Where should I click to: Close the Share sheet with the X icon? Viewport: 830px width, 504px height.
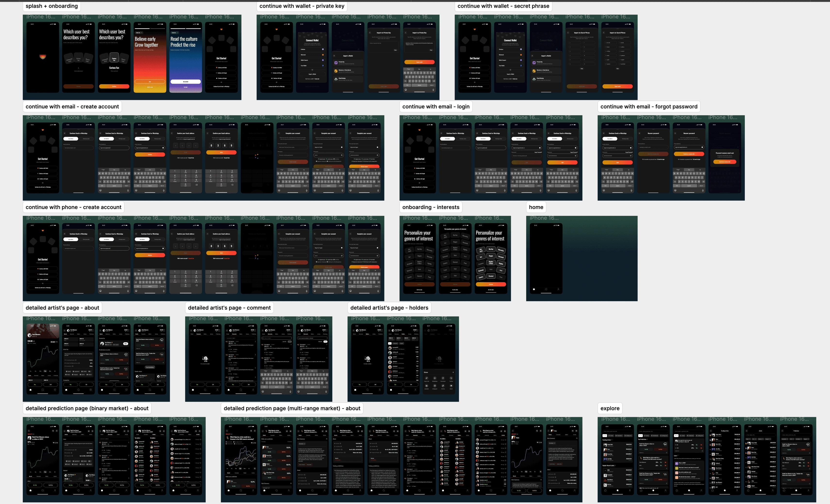click(453, 372)
